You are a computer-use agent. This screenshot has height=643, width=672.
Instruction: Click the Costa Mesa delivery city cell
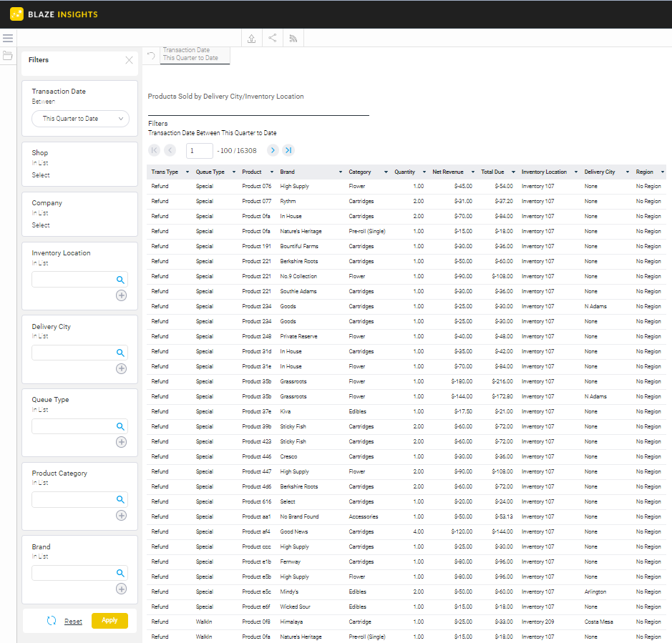click(x=599, y=622)
